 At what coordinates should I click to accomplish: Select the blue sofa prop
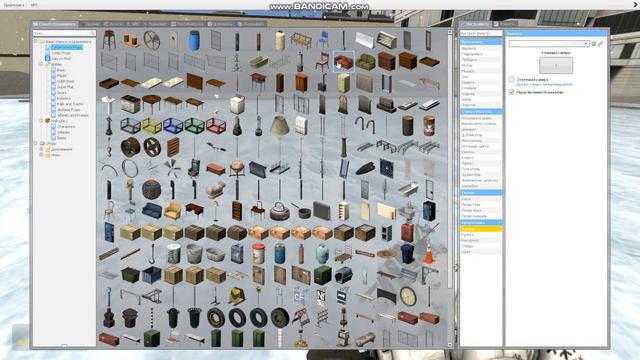coord(152,211)
